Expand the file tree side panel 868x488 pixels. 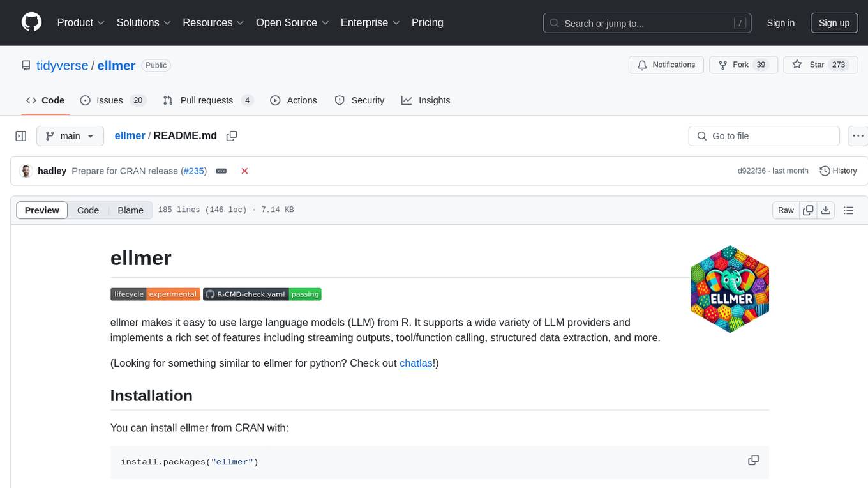click(21, 136)
